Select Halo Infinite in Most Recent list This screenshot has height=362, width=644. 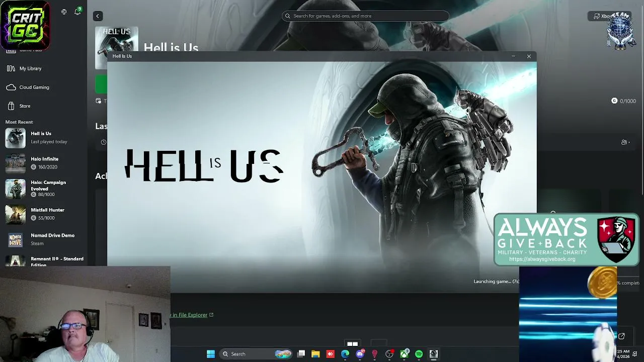(44, 163)
